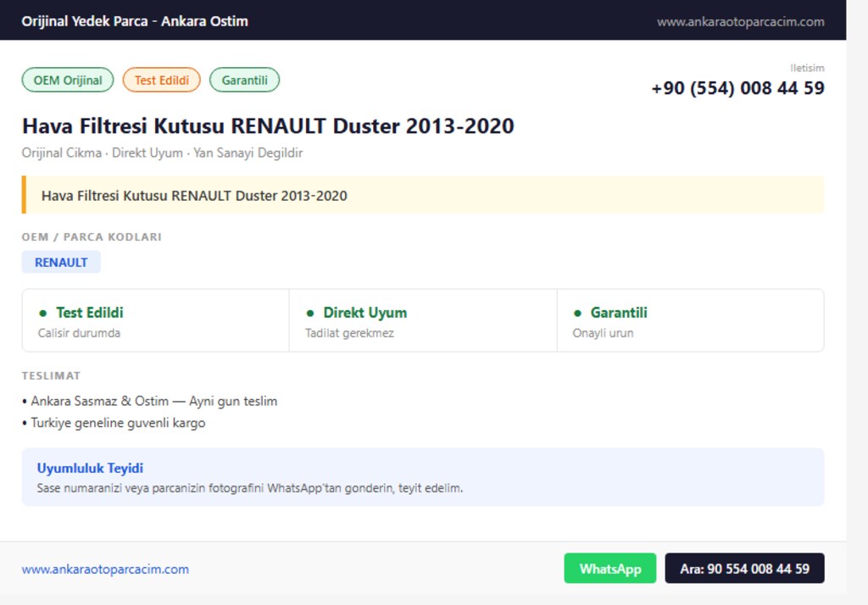868x605 pixels.
Task: Click the Garantili feature card title
Action: click(618, 313)
